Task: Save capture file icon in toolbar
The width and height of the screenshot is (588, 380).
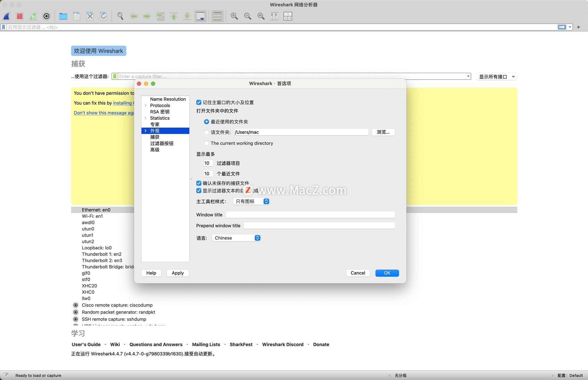Action: pos(77,16)
